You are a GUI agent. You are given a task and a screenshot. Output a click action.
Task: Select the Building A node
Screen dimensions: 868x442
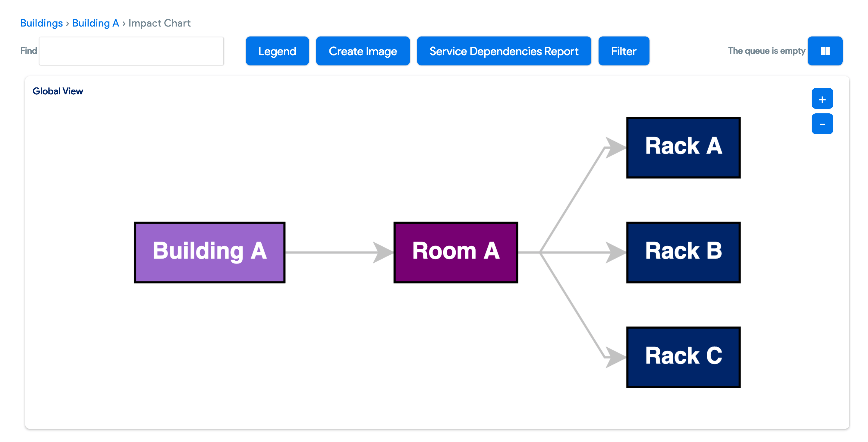coord(209,252)
